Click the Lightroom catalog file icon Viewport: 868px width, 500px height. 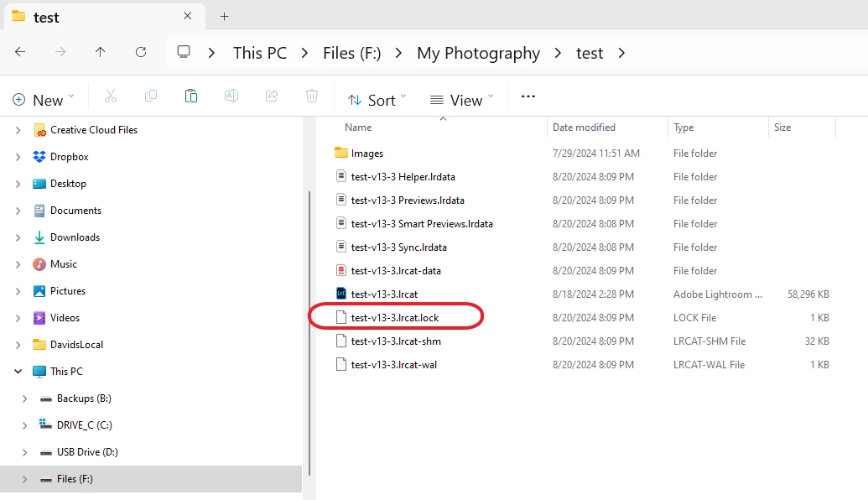(x=341, y=294)
